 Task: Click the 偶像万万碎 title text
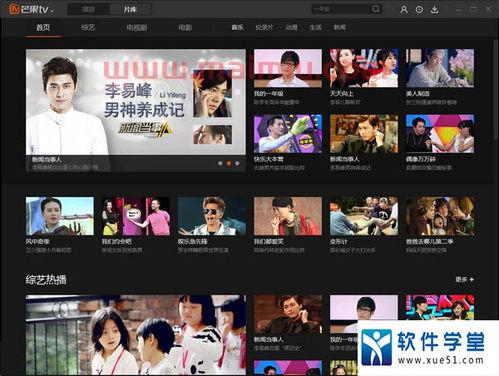pos(421,159)
